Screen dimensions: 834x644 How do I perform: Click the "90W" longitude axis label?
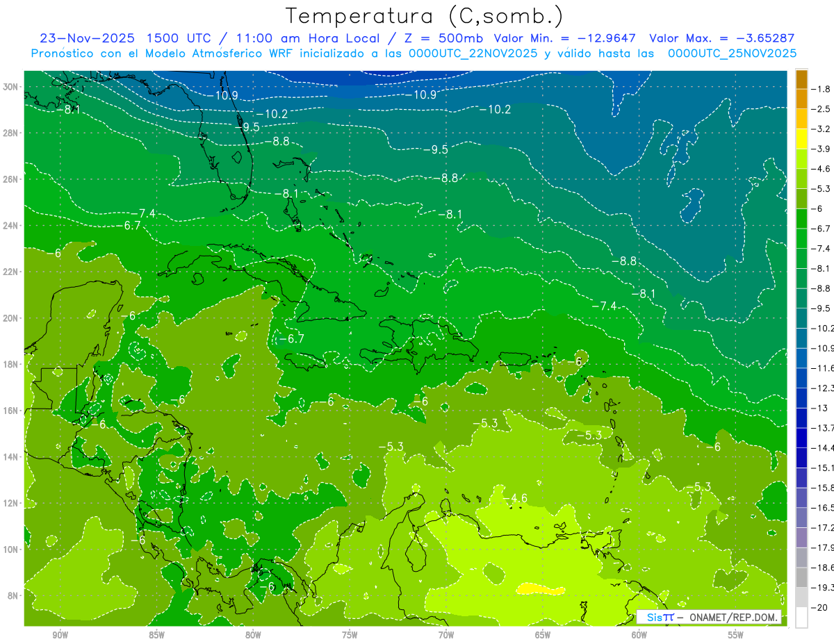(60, 635)
